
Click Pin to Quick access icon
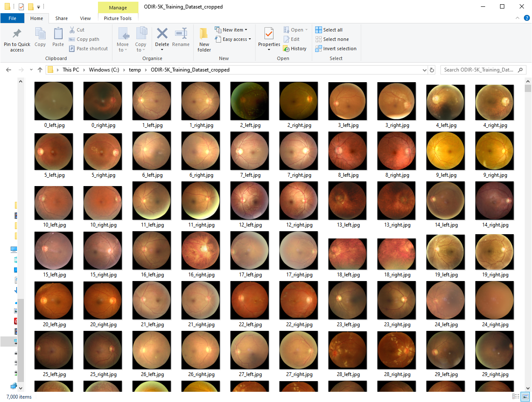(x=17, y=34)
